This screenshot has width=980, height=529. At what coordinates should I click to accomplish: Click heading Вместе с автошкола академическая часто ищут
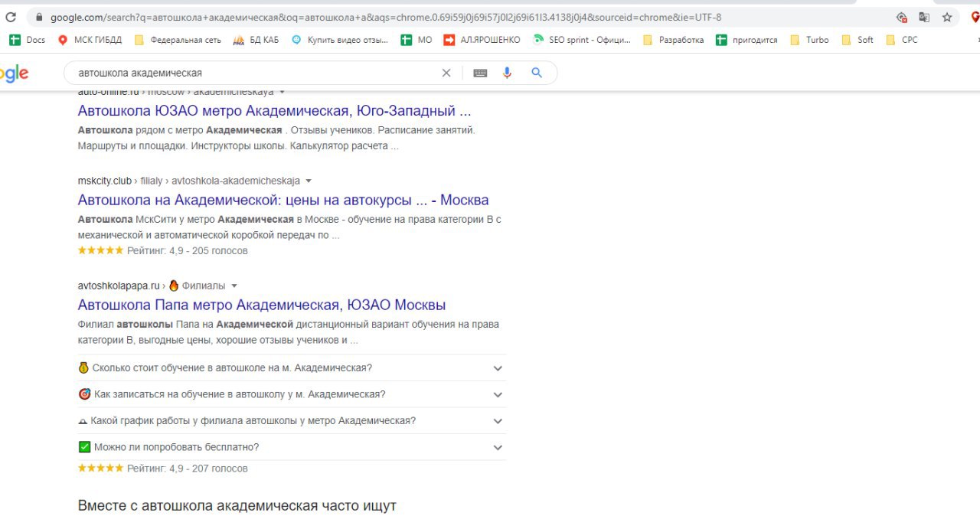(237, 506)
